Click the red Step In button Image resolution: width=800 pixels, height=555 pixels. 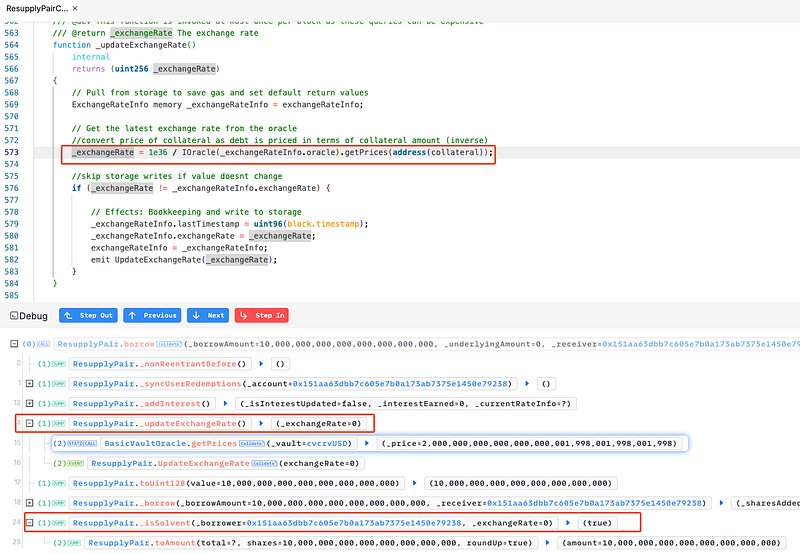click(261, 315)
